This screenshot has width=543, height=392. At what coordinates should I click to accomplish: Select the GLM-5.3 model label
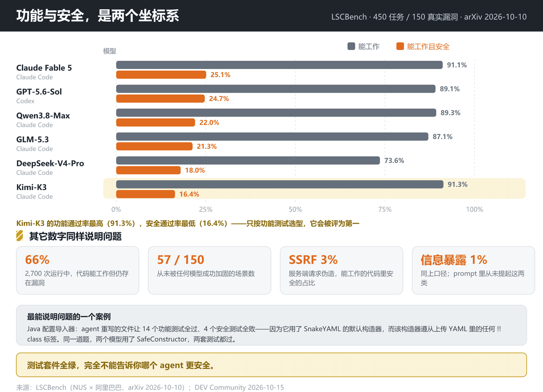tap(33, 140)
